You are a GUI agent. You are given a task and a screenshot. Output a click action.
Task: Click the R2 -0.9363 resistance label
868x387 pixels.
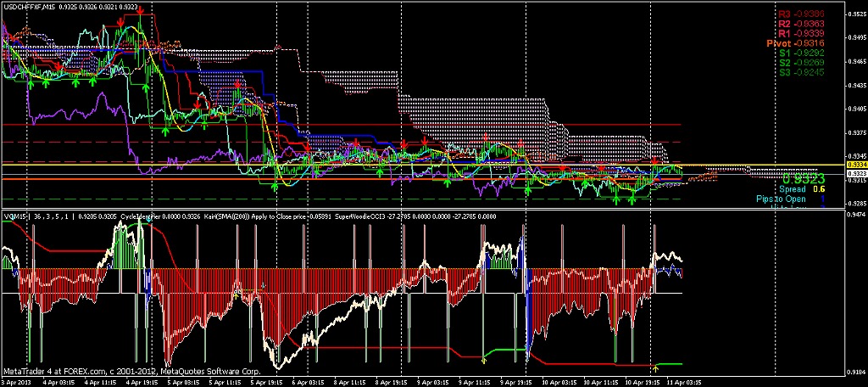(x=802, y=24)
